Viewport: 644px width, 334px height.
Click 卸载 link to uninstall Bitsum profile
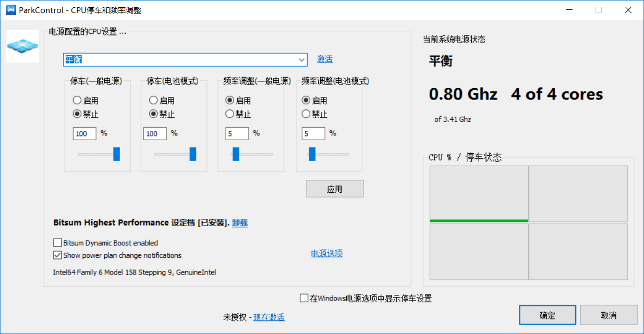click(x=240, y=223)
